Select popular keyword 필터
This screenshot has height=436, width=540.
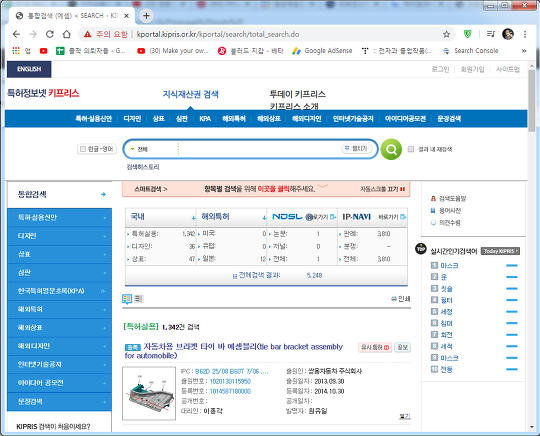(x=446, y=300)
